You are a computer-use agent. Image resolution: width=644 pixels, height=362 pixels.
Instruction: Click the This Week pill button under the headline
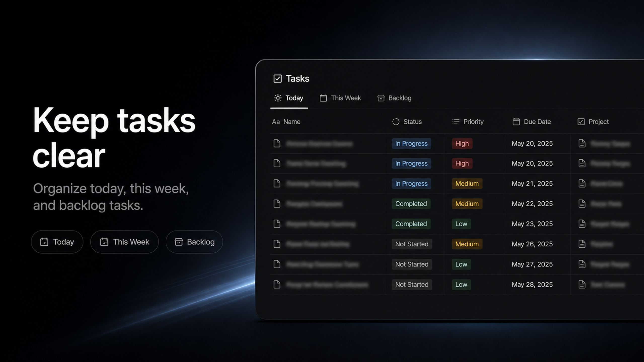pos(124,242)
